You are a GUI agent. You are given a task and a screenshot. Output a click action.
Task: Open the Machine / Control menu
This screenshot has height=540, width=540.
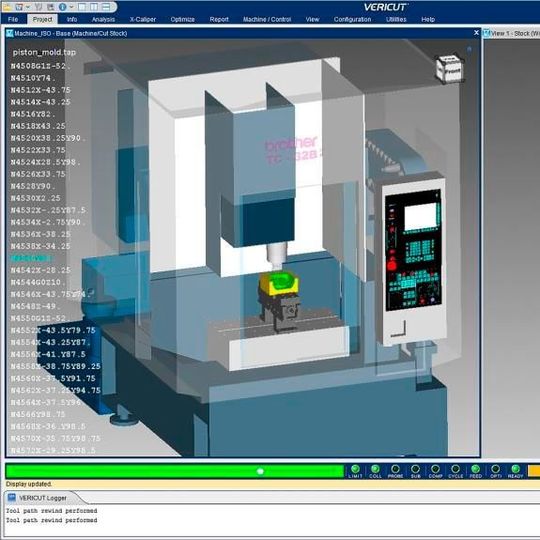(x=267, y=19)
